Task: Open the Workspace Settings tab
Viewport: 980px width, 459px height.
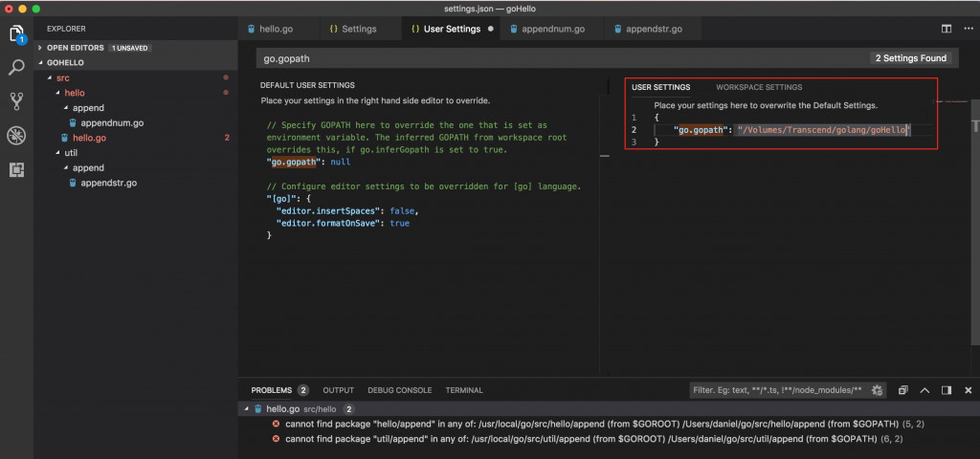Action: (x=759, y=87)
